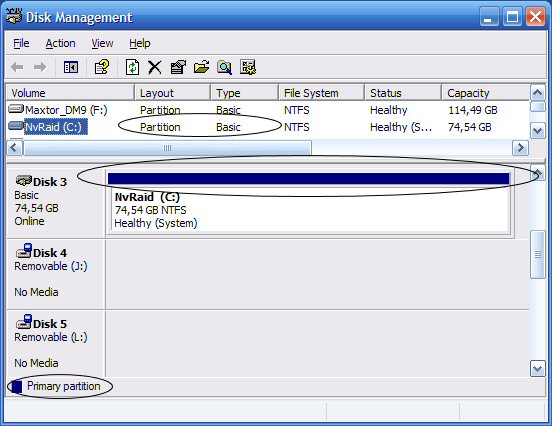This screenshot has height=426, width=552.
Task: Open the View menu
Action: coord(102,43)
